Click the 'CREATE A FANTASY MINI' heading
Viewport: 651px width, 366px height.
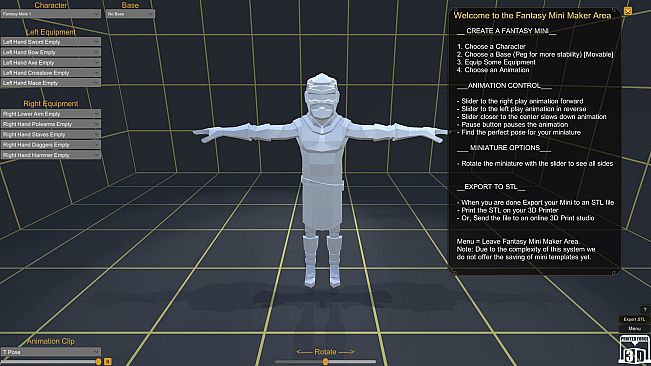tap(507, 31)
